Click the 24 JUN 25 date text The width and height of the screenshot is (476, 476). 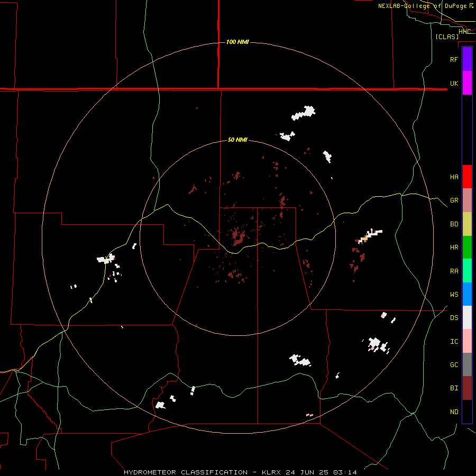[x=309, y=472]
